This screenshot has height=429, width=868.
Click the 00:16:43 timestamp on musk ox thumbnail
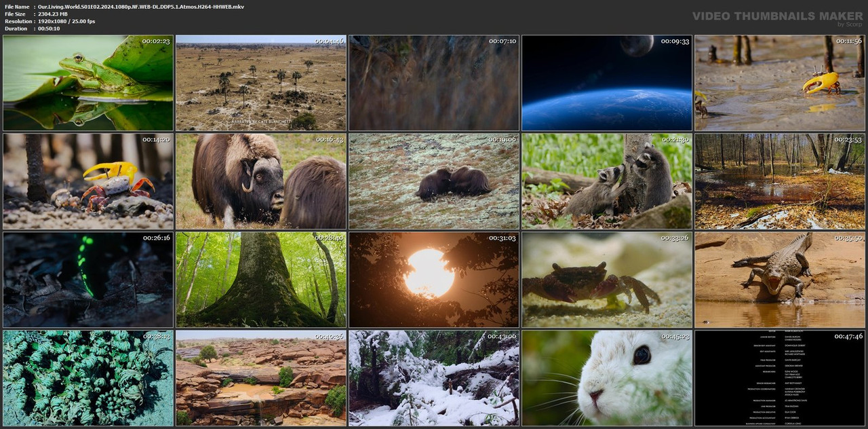coord(330,140)
